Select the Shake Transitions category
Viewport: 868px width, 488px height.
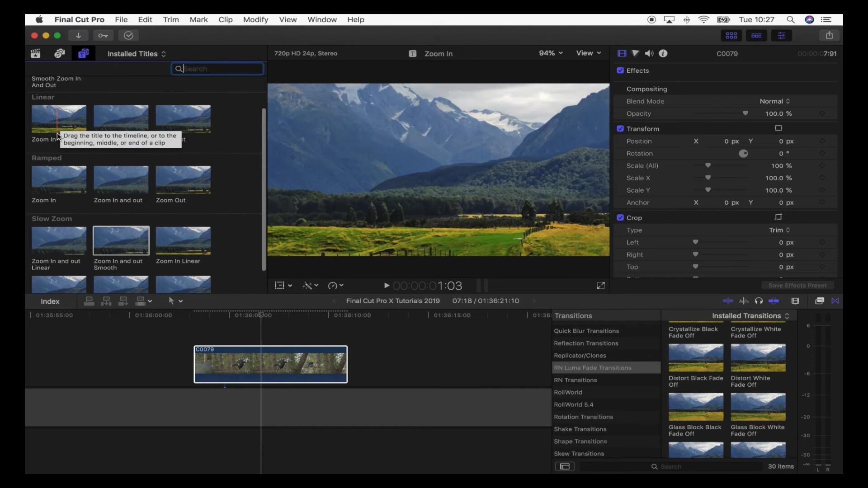(x=580, y=429)
